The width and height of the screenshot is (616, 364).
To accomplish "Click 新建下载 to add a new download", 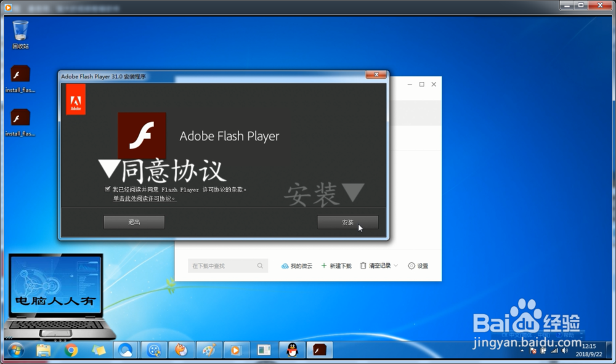I will [336, 266].
